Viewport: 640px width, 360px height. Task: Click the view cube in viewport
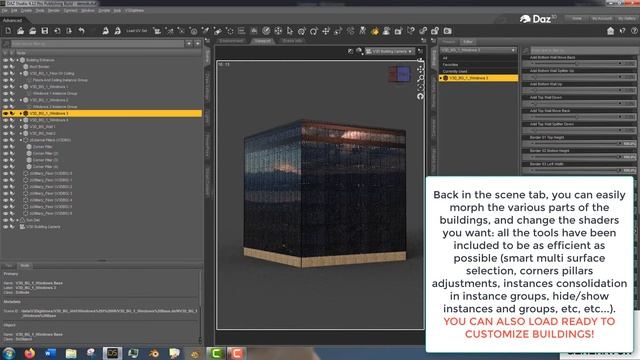point(400,74)
